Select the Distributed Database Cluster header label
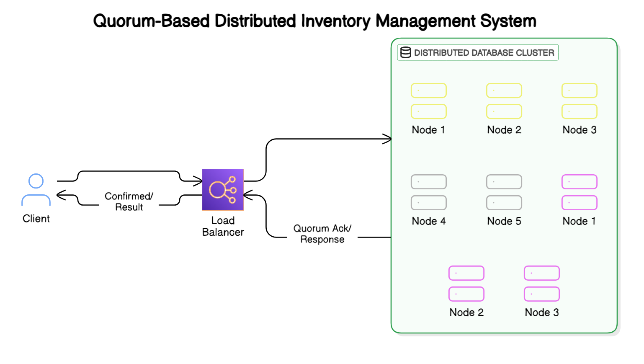 coord(484,53)
